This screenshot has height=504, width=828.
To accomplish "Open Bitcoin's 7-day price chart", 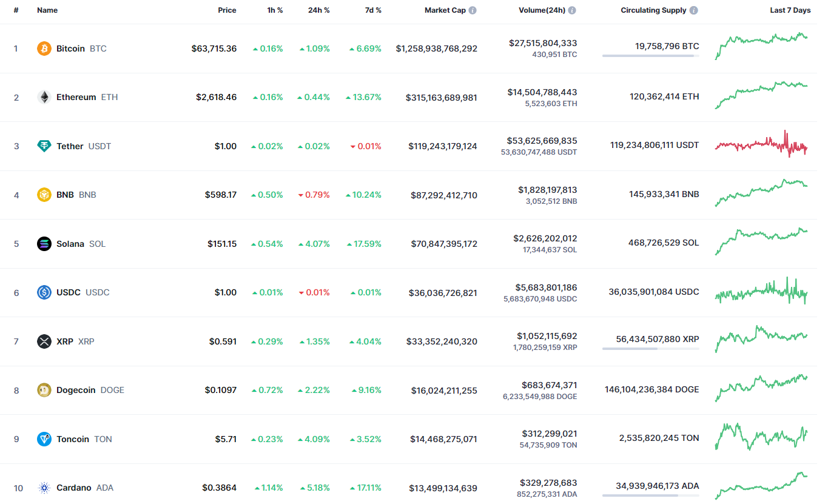I will [x=761, y=45].
